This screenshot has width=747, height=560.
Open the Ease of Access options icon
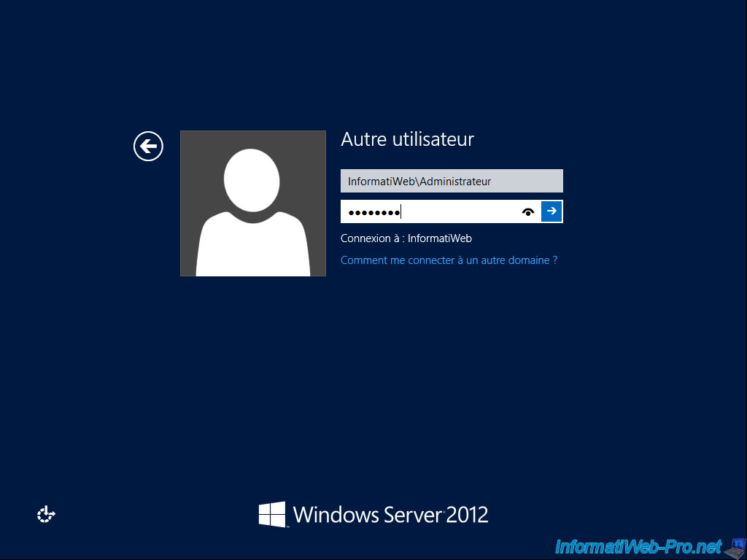click(46, 514)
